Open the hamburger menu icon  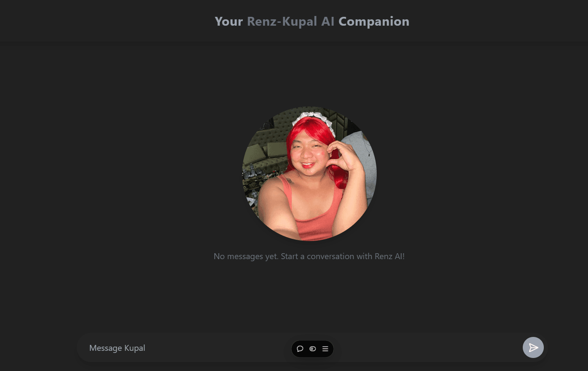coord(325,349)
